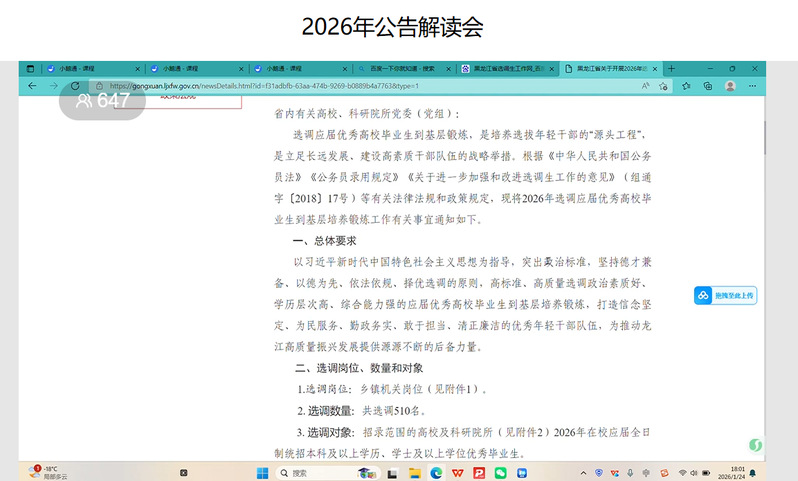Image resolution: width=798 pixels, height=481 pixels.
Task: Click the 拖拽至此上传 floating upload button
Action: 725,295
